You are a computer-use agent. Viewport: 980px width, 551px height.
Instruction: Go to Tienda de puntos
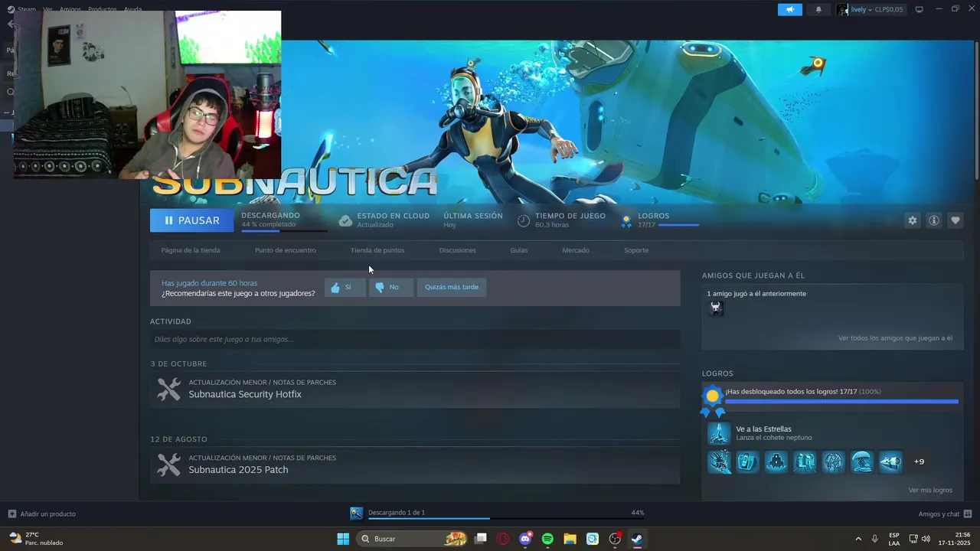click(x=377, y=250)
